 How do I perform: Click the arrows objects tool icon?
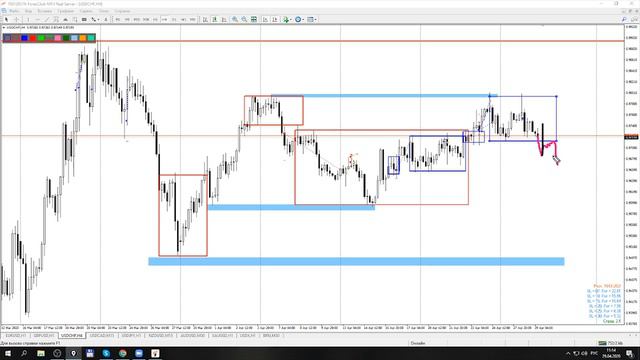click(x=93, y=19)
